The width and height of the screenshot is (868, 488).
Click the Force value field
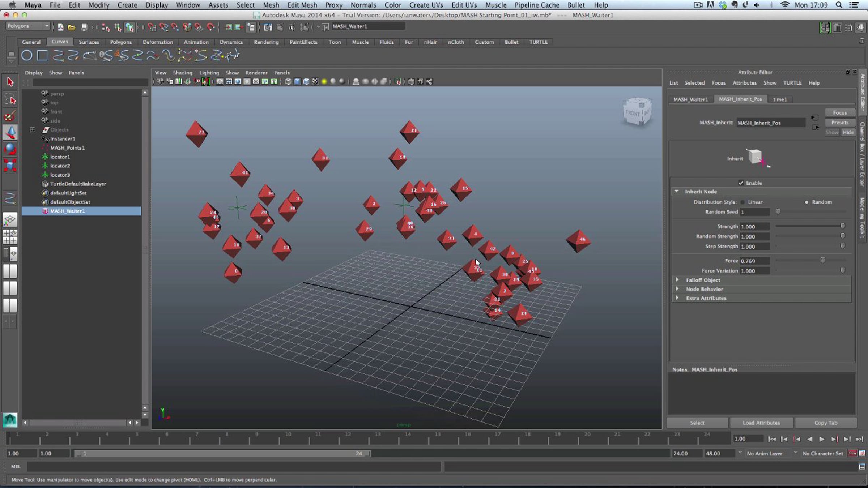(x=755, y=261)
